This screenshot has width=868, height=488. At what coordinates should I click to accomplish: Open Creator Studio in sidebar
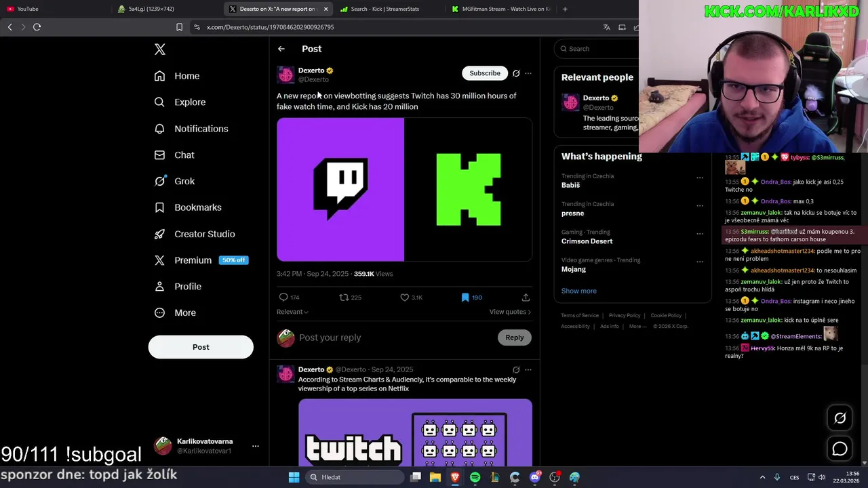click(195, 234)
